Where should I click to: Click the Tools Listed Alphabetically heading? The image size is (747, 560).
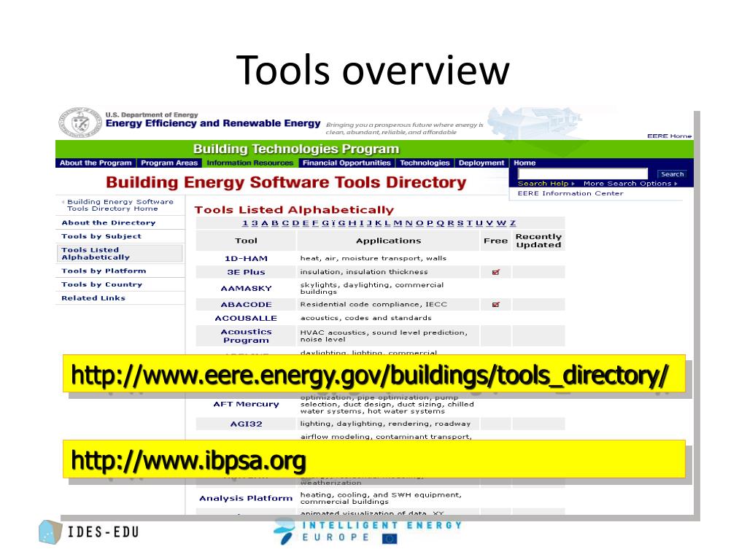click(294, 210)
